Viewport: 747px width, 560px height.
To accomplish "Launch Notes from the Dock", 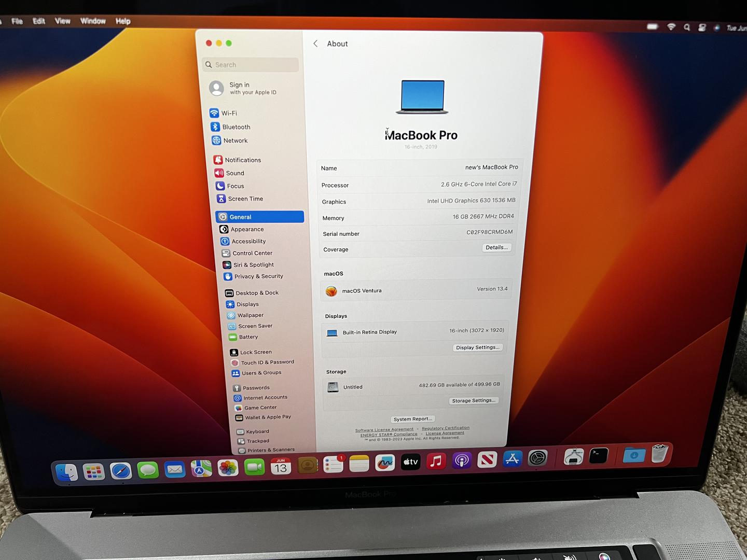I will coord(359,464).
